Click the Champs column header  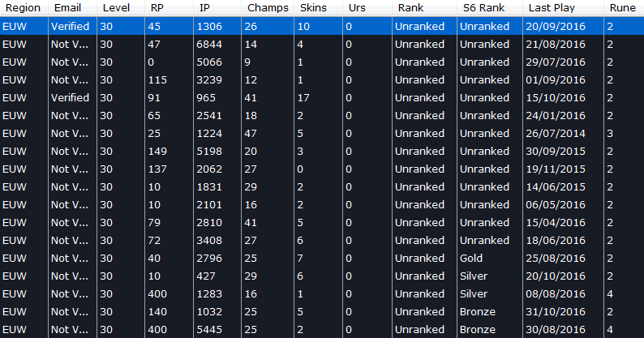pos(268,8)
